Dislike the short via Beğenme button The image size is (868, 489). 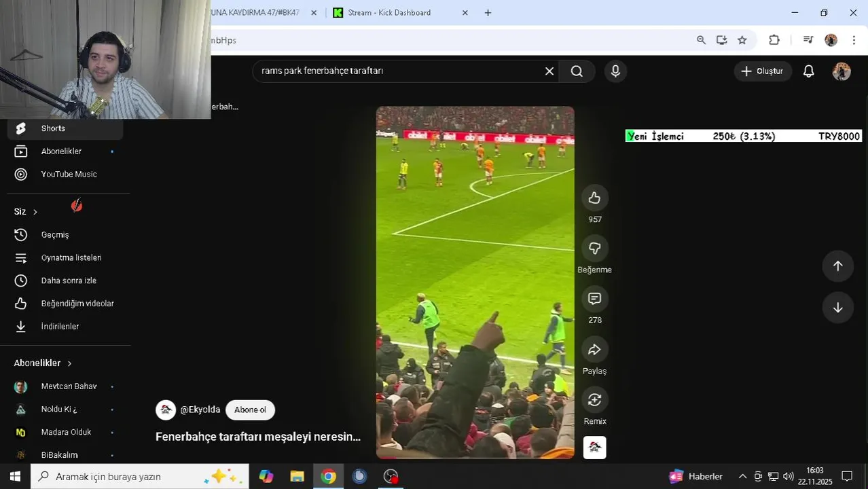point(594,249)
